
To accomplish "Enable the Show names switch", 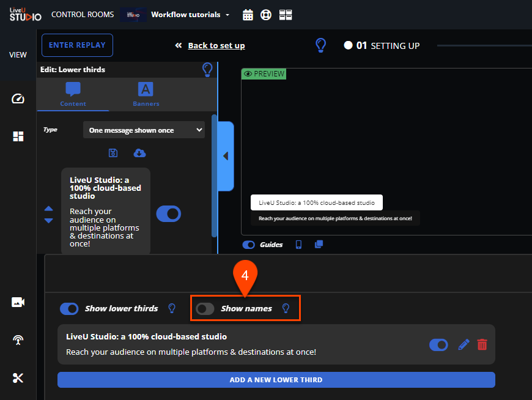I will click(205, 309).
